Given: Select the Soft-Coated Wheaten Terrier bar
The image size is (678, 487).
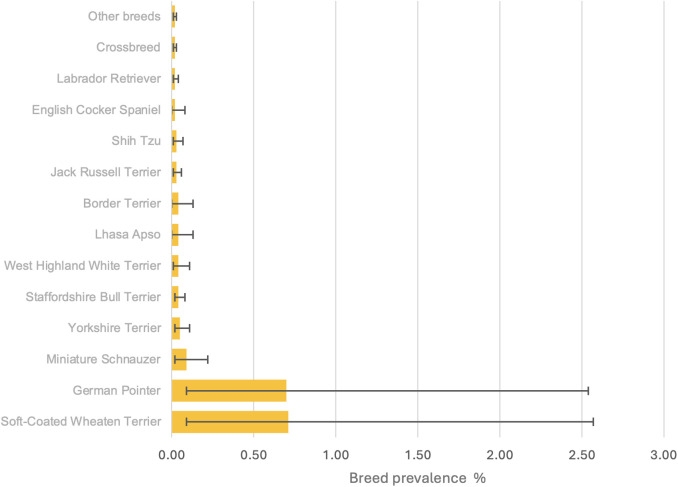Looking at the screenshot, I should [x=230, y=422].
